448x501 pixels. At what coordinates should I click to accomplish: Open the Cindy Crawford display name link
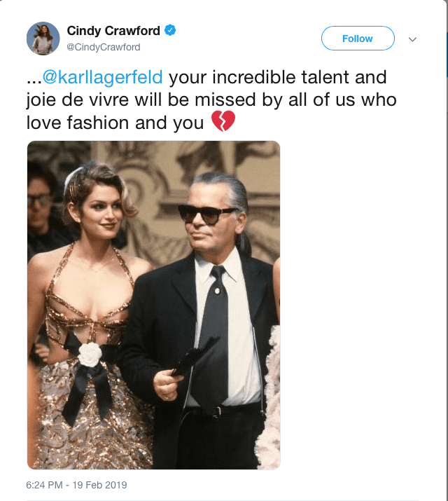[113, 31]
